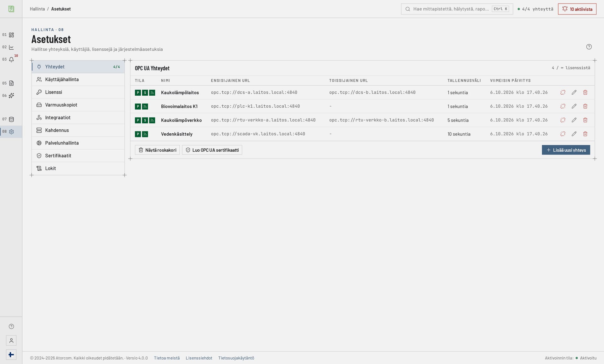This screenshot has height=364, width=604.
Task: Select the Yhteydet settings section
Action: pos(78,67)
